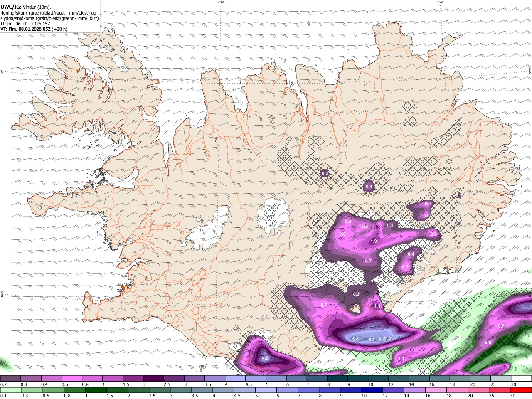Click the 5.8 precipitation value offshore

click(355, 339)
